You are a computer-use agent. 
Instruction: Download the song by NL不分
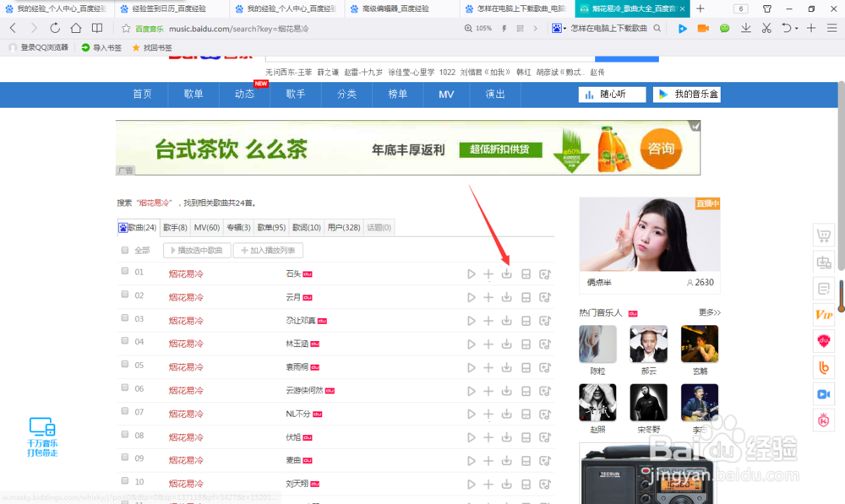coord(506,414)
